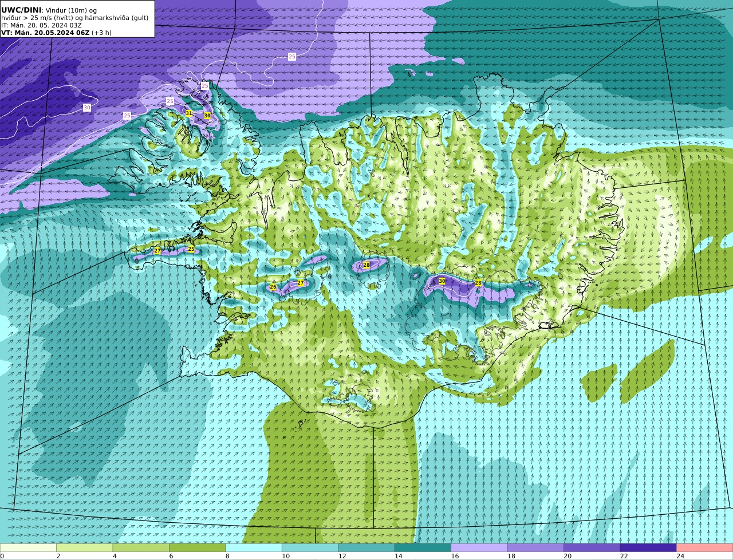The height and width of the screenshot is (560, 733).
Task: Pick the legend swatch between 2 and 4
Action: [x=84, y=547]
